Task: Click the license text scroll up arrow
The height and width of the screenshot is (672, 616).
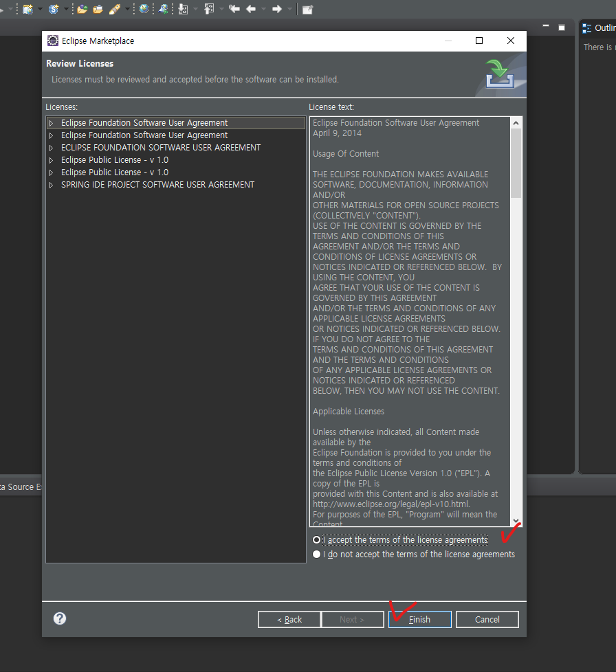Action: point(516,123)
